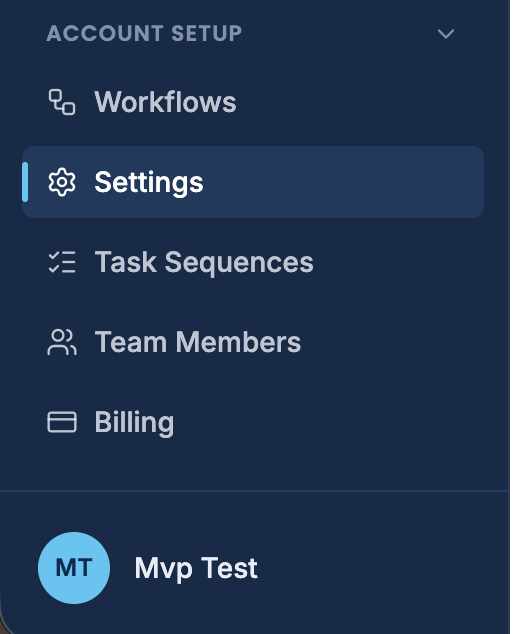The width and height of the screenshot is (516, 634).
Task: Open the Billing page
Action: click(253, 422)
